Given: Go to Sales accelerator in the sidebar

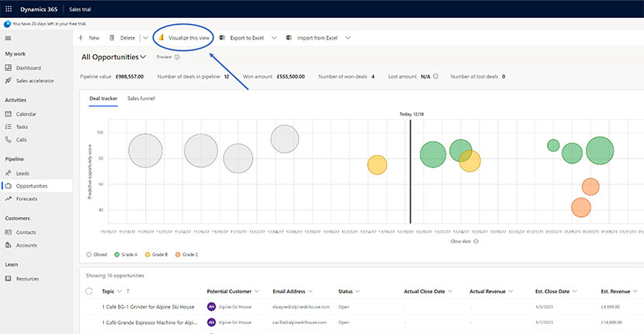Looking at the screenshot, I should pyautogui.click(x=35, y=81).
